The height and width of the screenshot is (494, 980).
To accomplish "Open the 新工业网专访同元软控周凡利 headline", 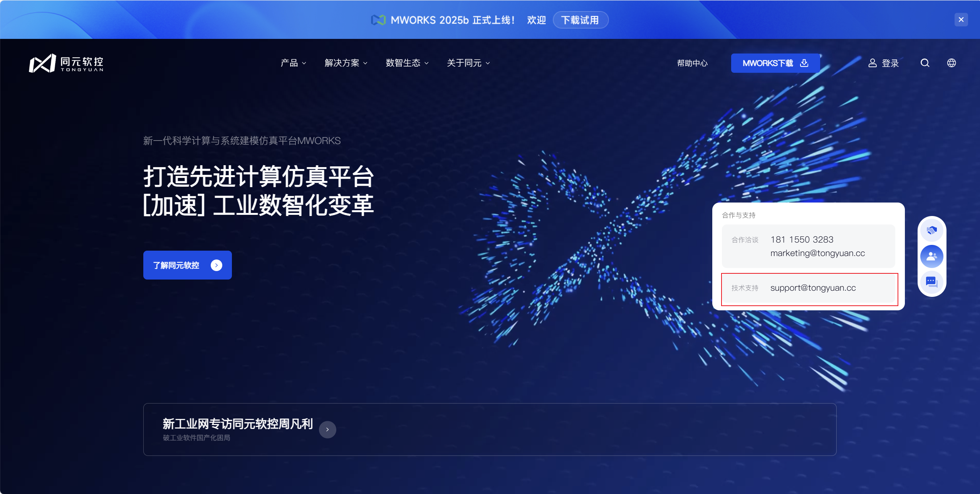I will (238, 424).
